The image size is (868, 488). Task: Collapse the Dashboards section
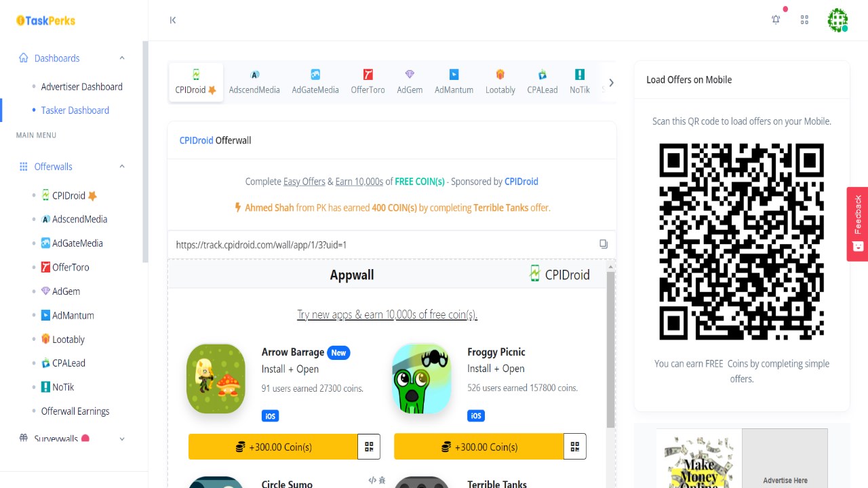pos(121,58)
